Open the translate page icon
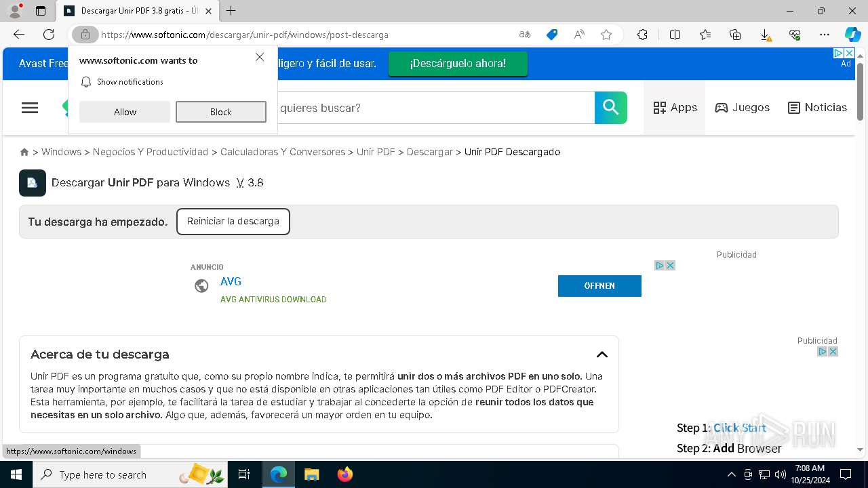868x488 pixels. [x=525, y=35]
